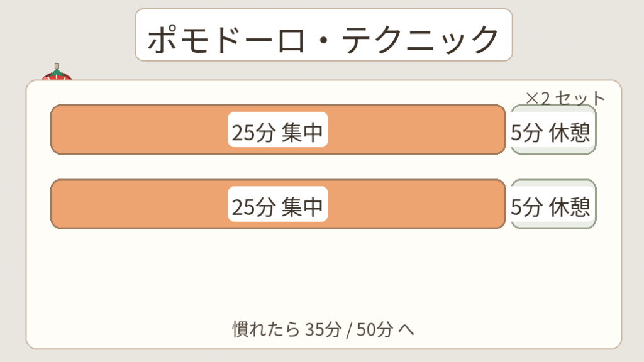Click the へ character ending the footer
Screen dimensions: 644x362
[407, 329]
